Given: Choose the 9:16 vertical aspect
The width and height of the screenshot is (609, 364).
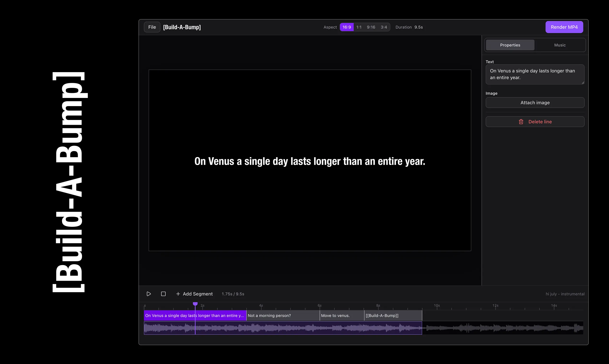Looking at the screenshot, I should tap(371, 27).
